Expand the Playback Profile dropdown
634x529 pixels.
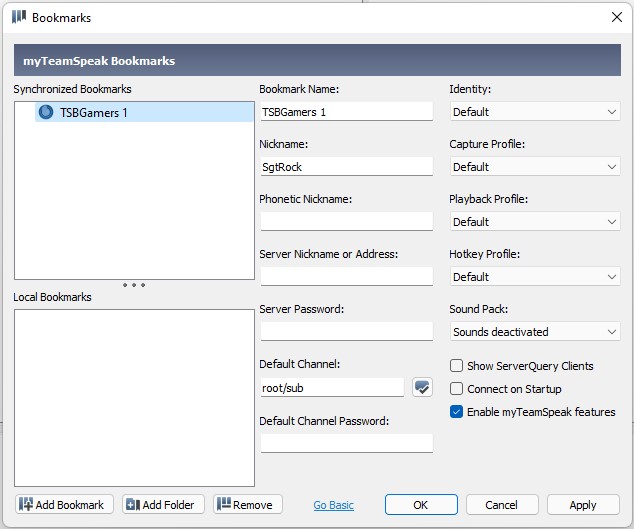(x=535, y=222)
